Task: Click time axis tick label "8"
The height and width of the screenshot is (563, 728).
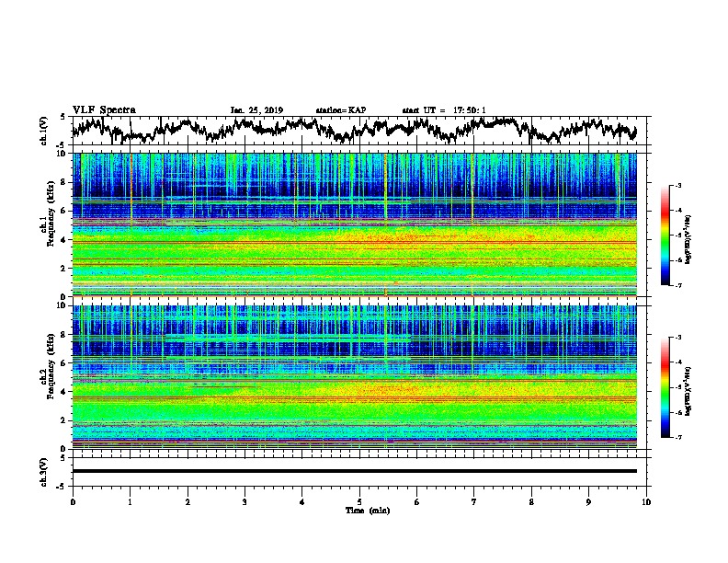Action: (x=531, y=502)
